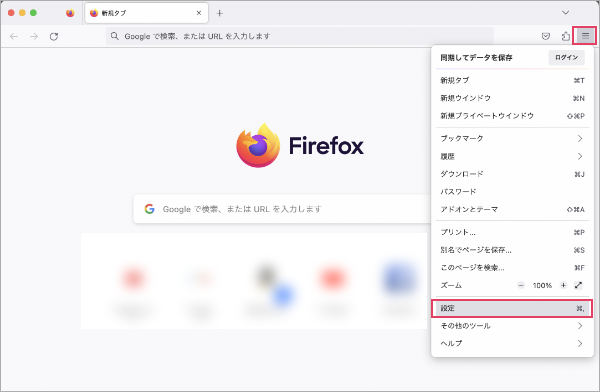Select このページを検索... menu item
This screenshot has width=600, height=392.
pyautogui.click(x=512, y=267)
